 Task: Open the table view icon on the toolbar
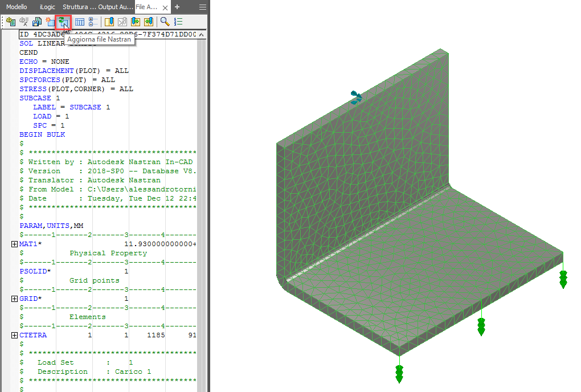(x=80, y=21)
